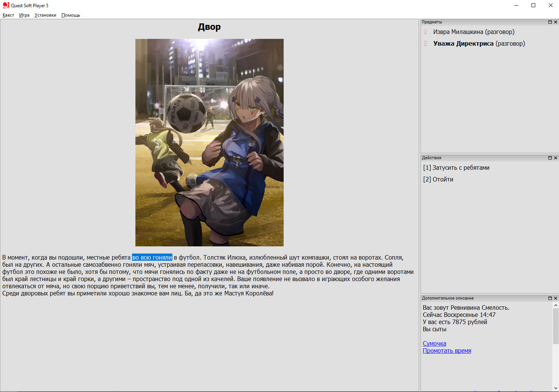The image size is (559, 392).
Task: Select Извра Милашкина (разговор) item
Action: pos(474,32)
